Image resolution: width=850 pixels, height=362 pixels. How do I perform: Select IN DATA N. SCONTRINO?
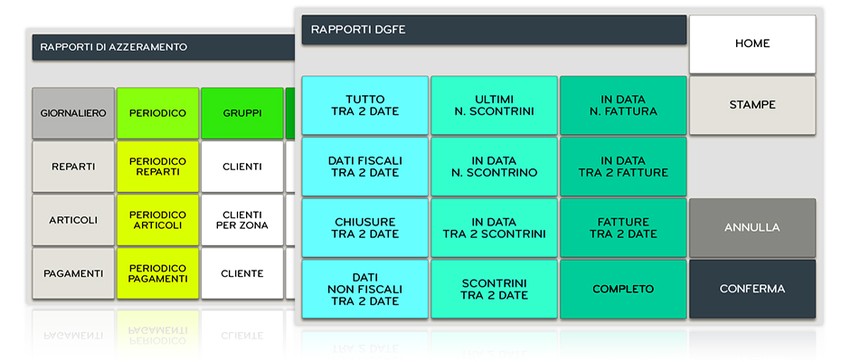click(x=494, y=166)
